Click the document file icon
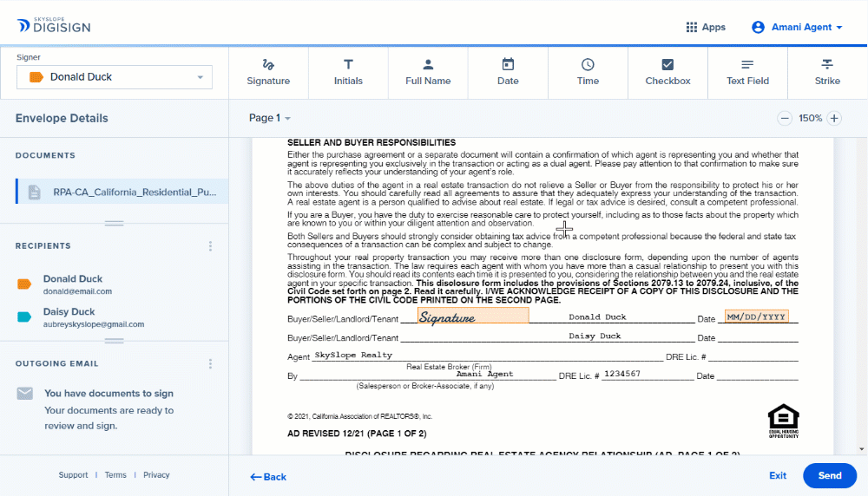This screenshot has height=496, width=868. tap(35, 192)
